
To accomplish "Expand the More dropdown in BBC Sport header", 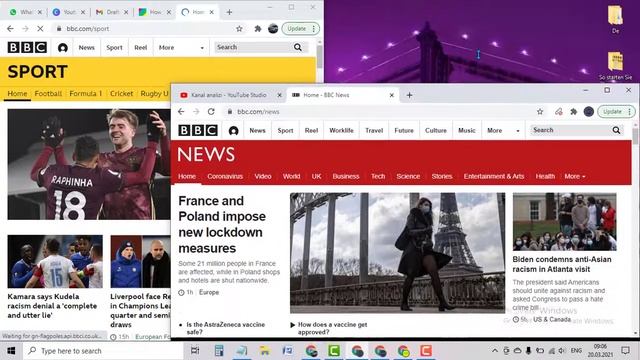I will coord(181,48).
